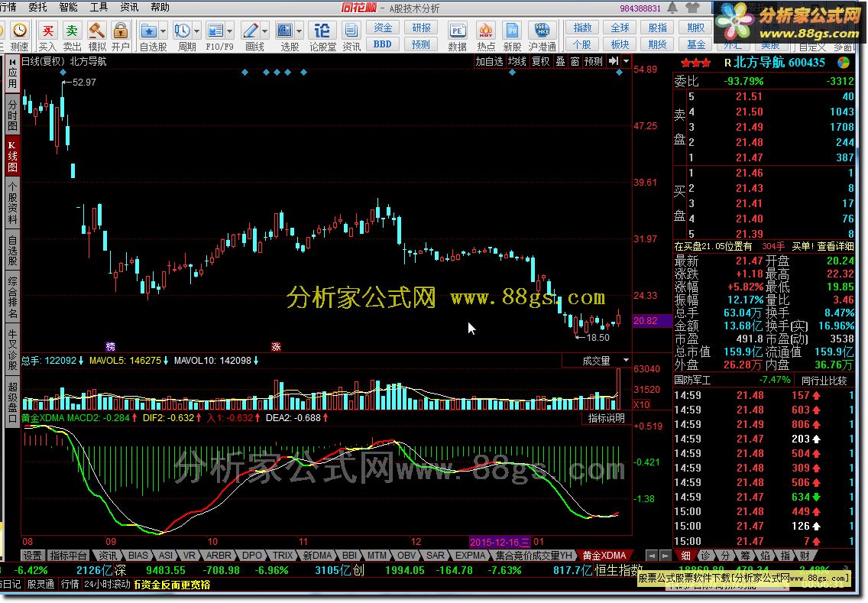Toggle the K线图 sidebar view
The width and height of the screenshot is (868, 603).
[12, 156]
